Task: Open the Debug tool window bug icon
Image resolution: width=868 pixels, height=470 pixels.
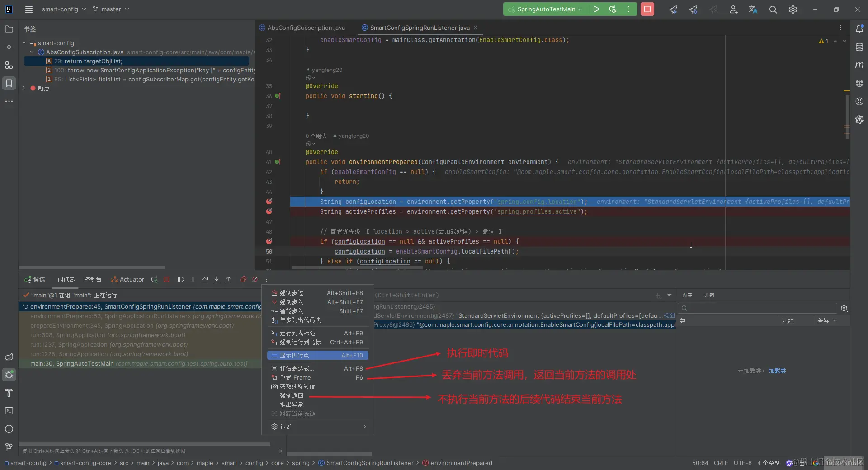Action: (9, 375)
